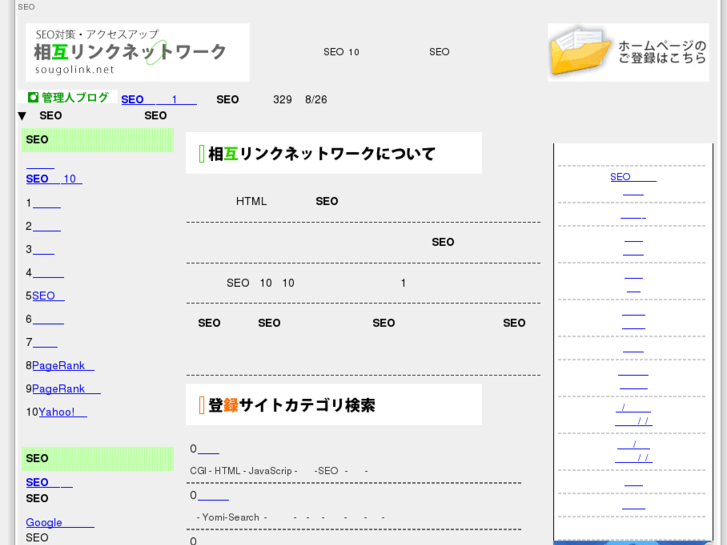
Task: Open the first category link above CGI - HTML
Action: [208, 449]
